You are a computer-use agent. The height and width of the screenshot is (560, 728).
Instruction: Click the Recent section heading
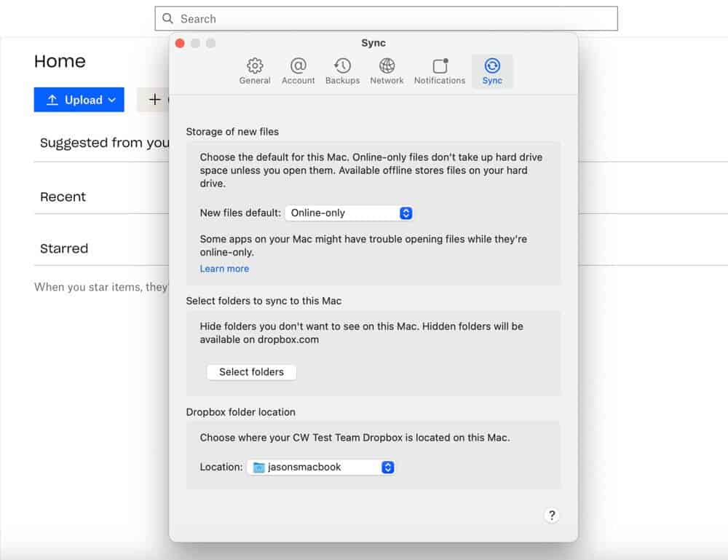(63, 197)
